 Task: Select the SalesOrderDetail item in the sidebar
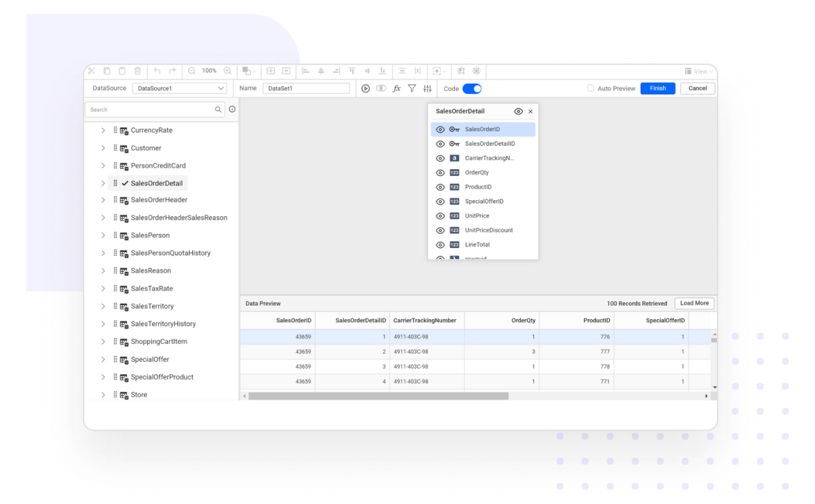[x=155, y=182]
